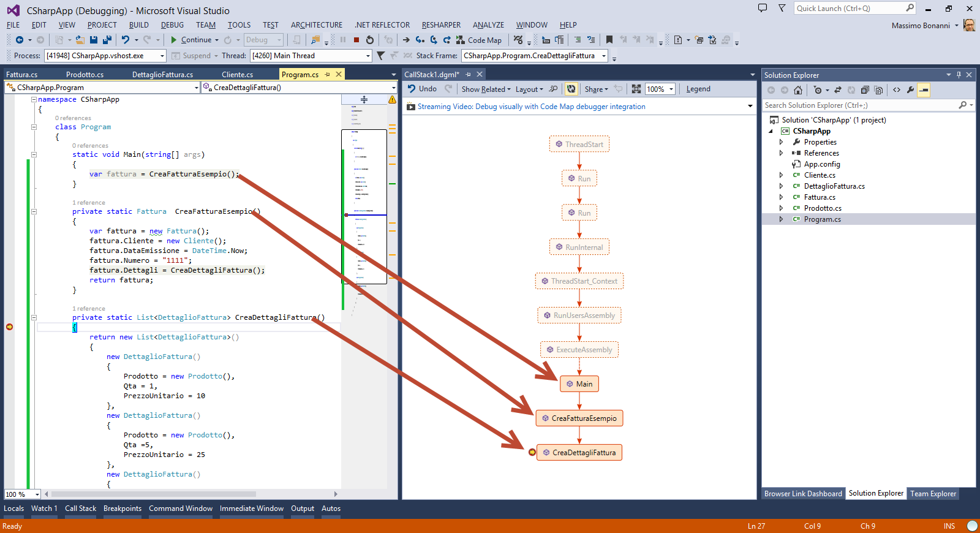This screenshot has height=533, width=980.
Task: Toggle the highlighted code map refresh button
Action: (x=571, y=89)
